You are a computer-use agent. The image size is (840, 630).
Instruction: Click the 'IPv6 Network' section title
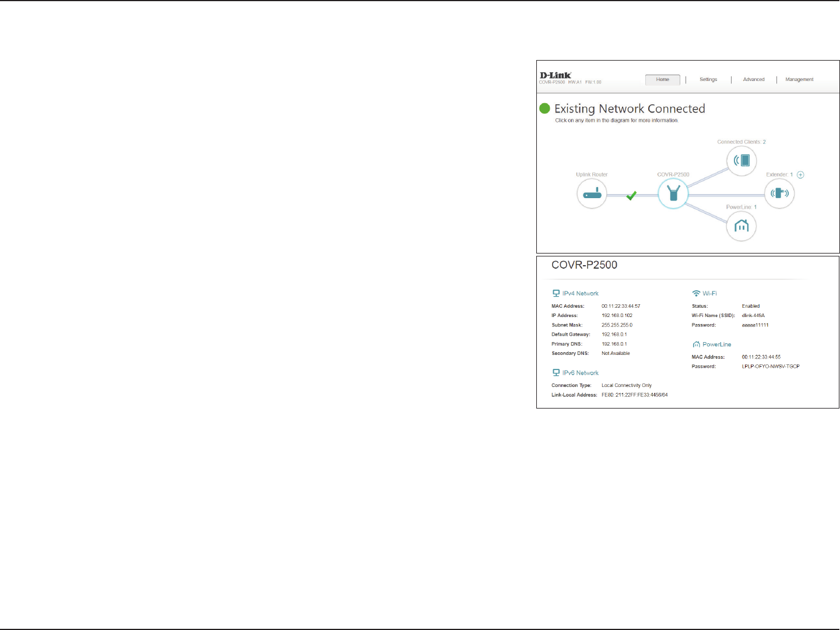(580, 373)
